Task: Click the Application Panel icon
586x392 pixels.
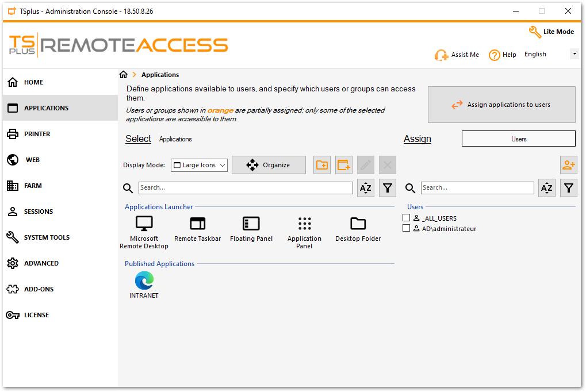Action: [x=304, y=224]
